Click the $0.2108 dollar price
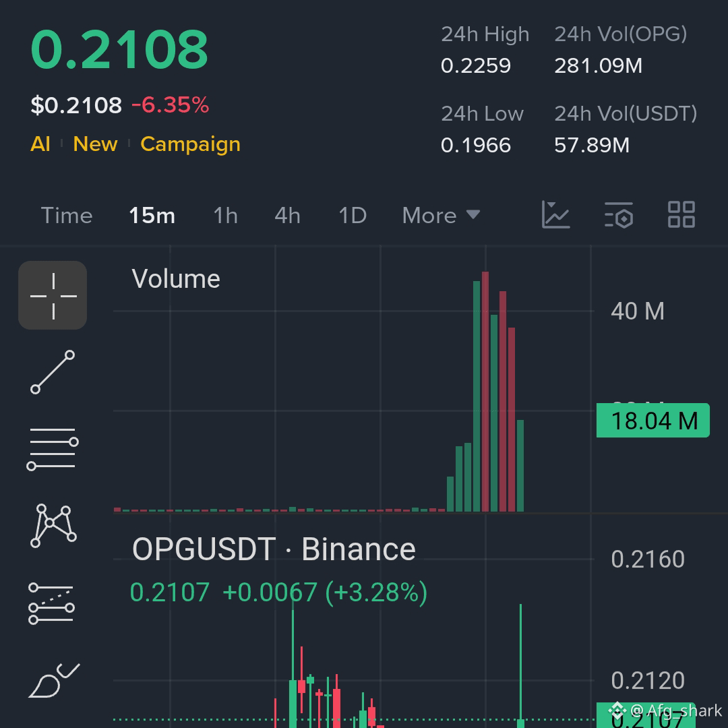This screenshot has width=728, height=728. point(76,105)
